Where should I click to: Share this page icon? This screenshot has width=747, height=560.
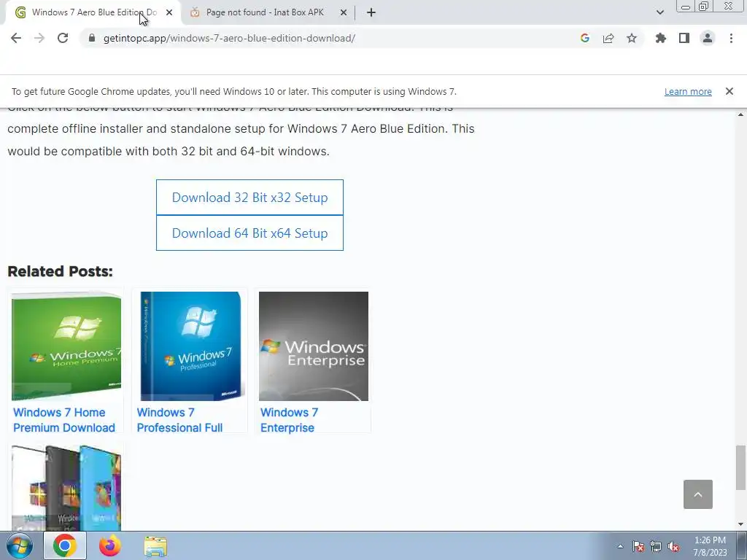[608, 38]
